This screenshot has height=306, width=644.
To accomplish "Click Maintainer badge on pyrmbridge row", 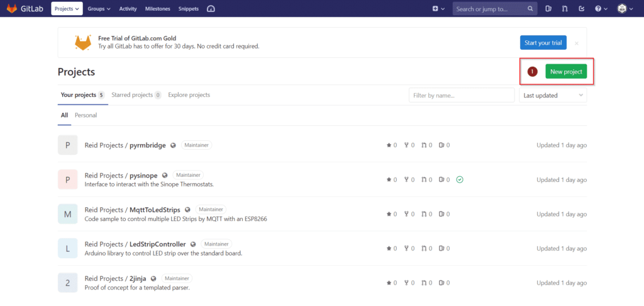I will tap(197, 145).
